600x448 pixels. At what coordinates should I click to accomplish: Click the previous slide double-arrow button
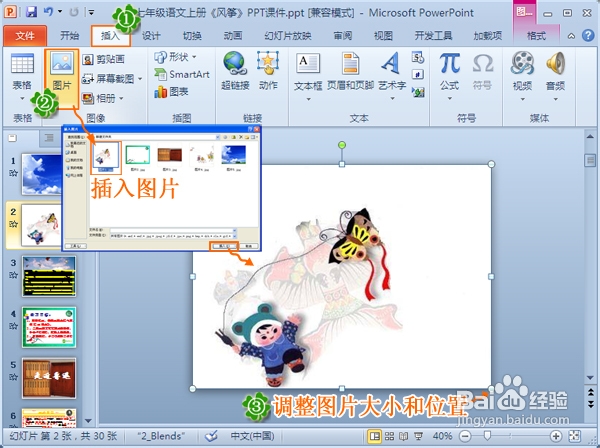click(x=590, y=392)
